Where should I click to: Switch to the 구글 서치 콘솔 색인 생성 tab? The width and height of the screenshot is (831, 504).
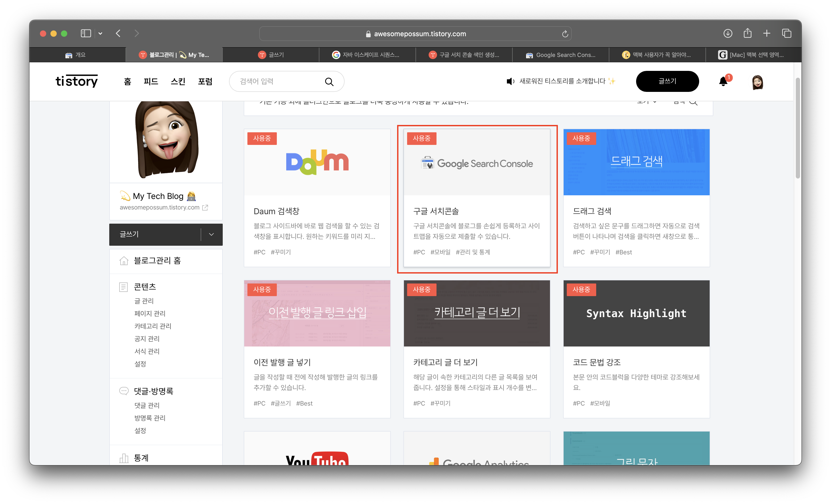click(464, 55)
